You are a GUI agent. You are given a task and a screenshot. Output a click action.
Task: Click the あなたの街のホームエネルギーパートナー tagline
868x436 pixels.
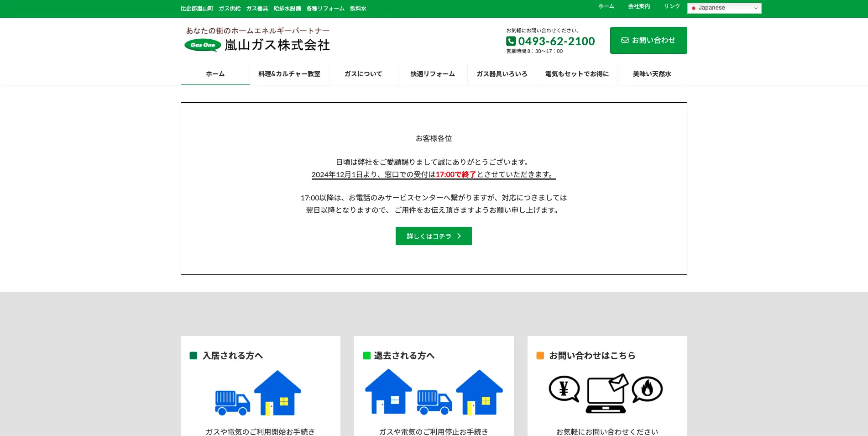[x=258, y=31]
